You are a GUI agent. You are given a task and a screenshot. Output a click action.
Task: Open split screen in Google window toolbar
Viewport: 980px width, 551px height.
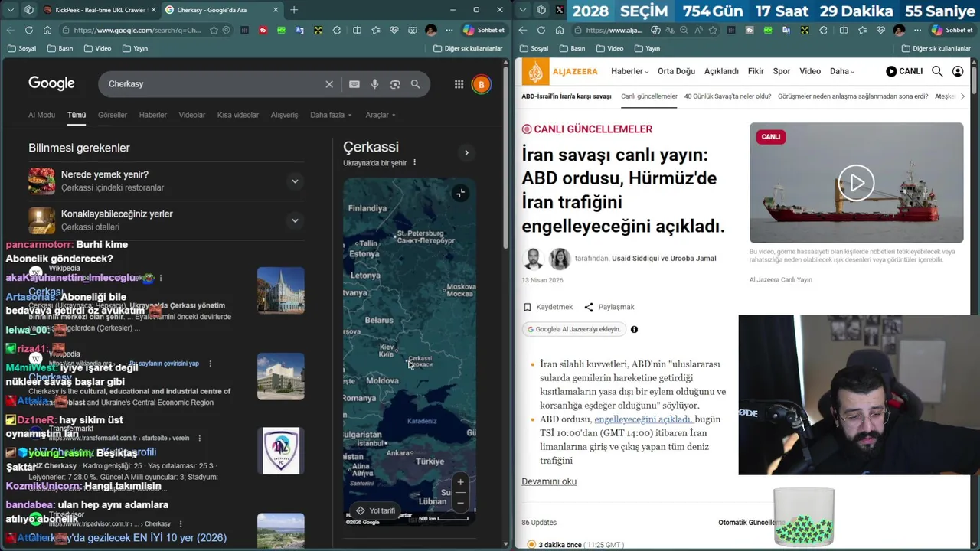point(357,30)
